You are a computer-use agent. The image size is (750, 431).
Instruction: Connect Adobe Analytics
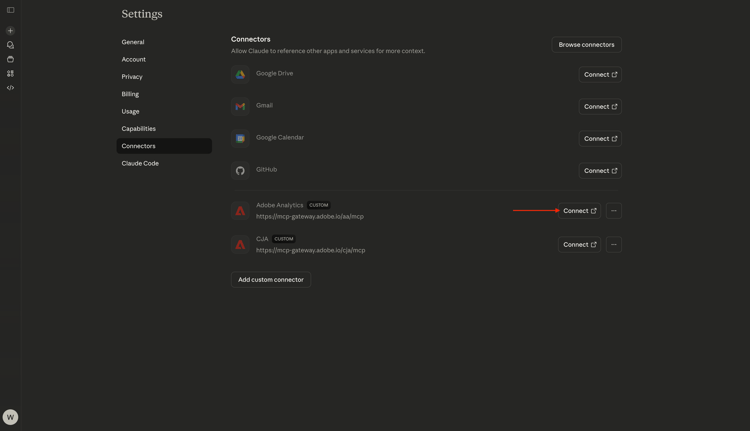(579, 211)
